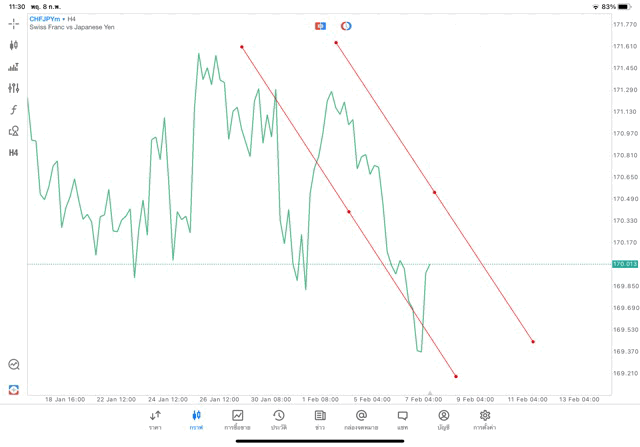Switch to the ราคา (quotes) tab
Screen dimensions: 640x447
click(155, 419)
